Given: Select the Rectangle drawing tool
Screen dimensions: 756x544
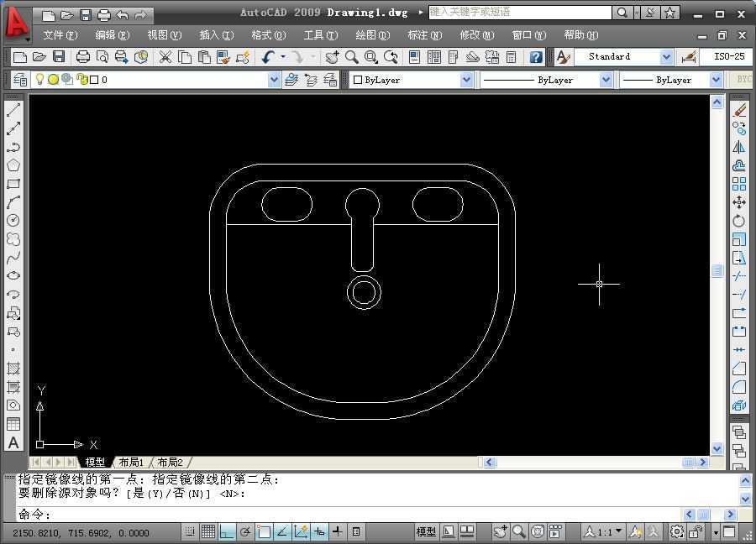Looking at the screenshot, I should click(13, 184).
